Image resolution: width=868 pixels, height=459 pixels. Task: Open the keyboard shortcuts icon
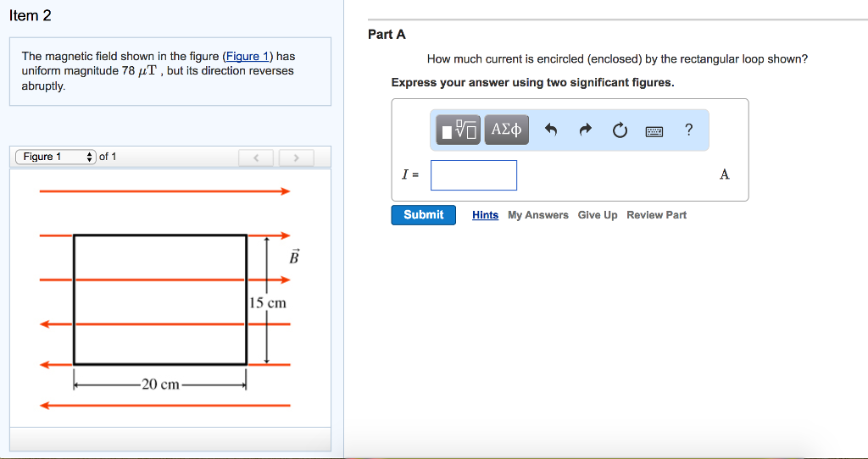654,131
